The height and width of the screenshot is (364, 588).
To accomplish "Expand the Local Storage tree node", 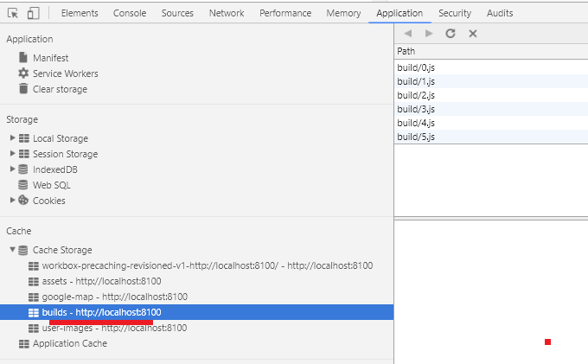I will coord(12,137).
